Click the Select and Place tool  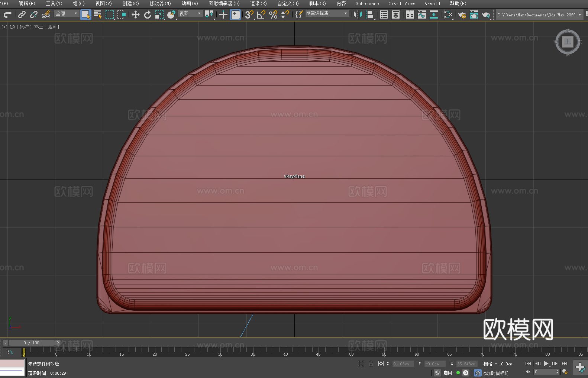point(171,14)
